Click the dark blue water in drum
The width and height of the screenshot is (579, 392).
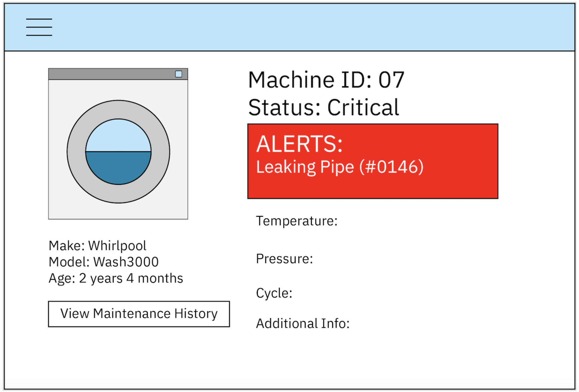point(118,168)
